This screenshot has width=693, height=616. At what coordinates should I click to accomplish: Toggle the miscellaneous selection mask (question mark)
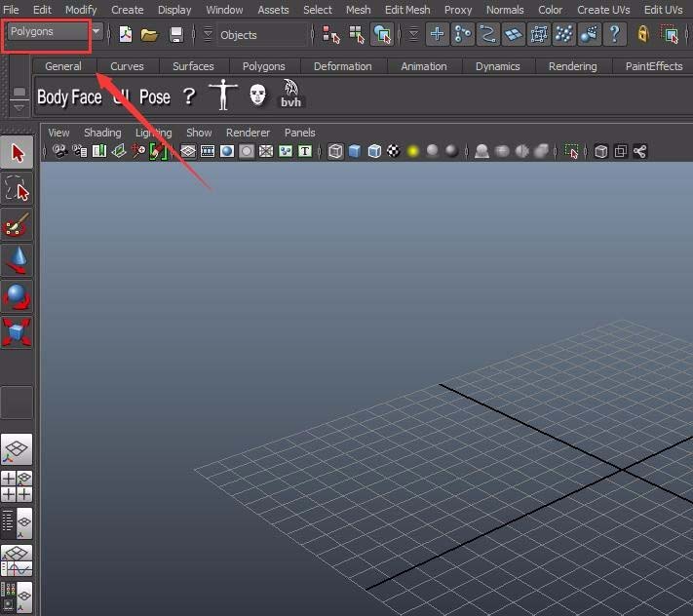615,34
